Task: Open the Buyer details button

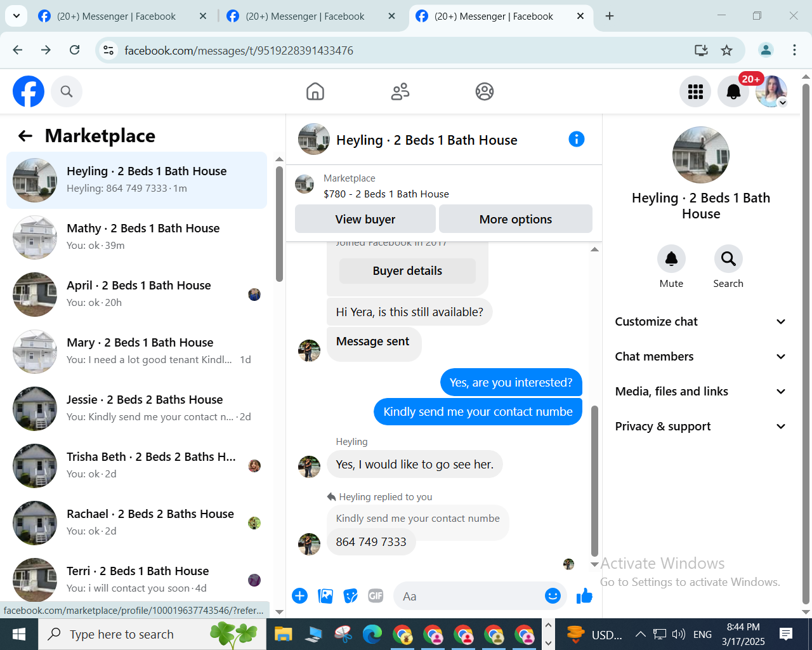Action: tap(407, 271)
